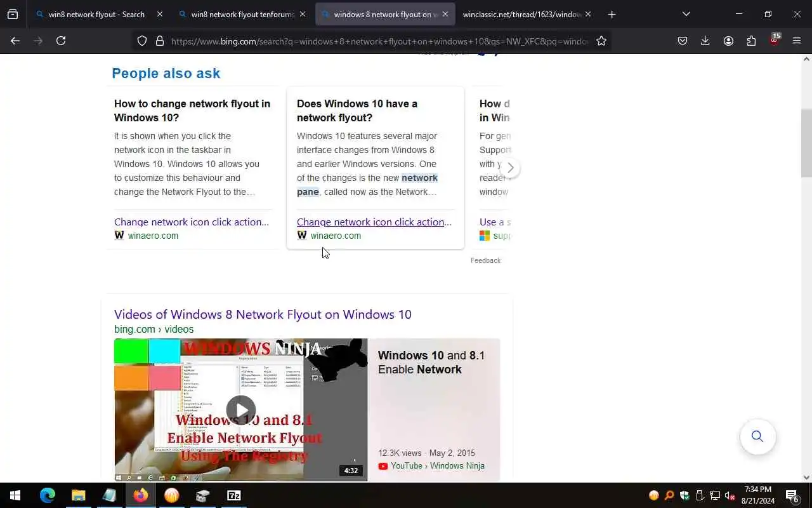Close the 'win8 network flyout - Search' tab

pos(159,14)
